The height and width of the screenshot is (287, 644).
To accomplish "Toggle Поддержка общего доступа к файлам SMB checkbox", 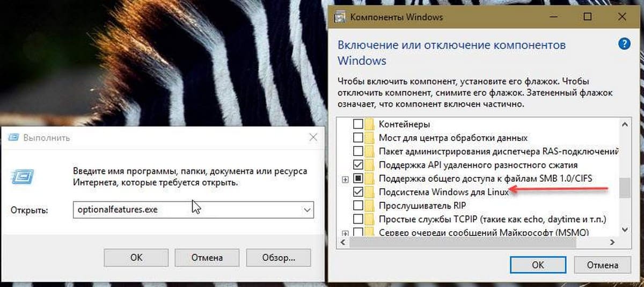I will click(358, 178).
